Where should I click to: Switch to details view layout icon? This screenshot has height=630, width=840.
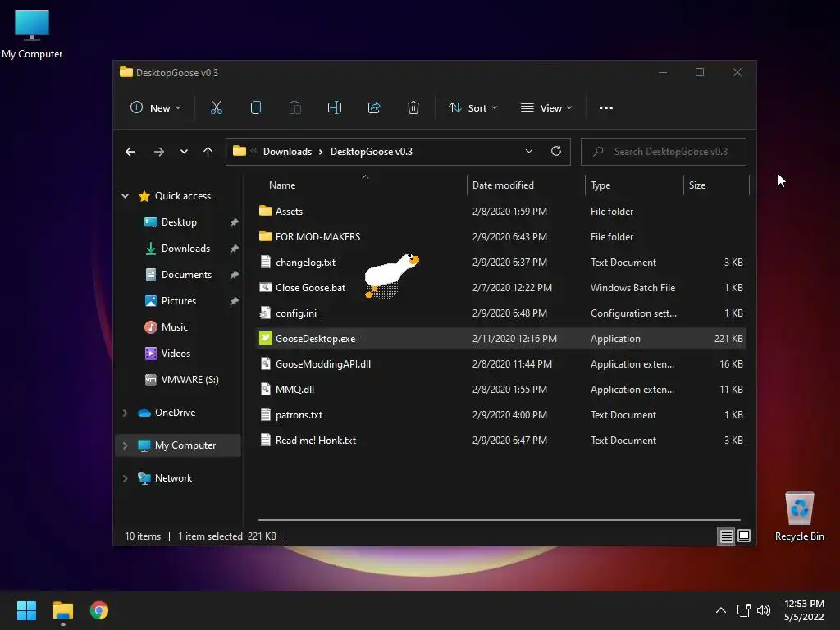pyautogui.click(x=727, y=536)
